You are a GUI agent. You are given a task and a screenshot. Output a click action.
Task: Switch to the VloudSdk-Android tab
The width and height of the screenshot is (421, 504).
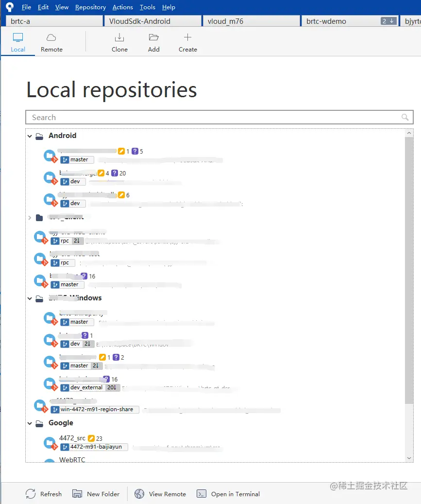point(153,21)
